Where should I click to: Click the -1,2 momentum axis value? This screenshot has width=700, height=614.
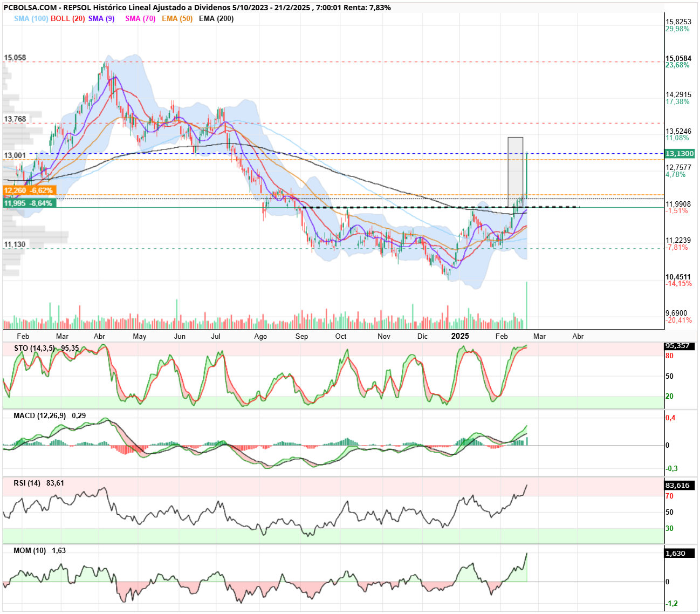tap(671, 604)
